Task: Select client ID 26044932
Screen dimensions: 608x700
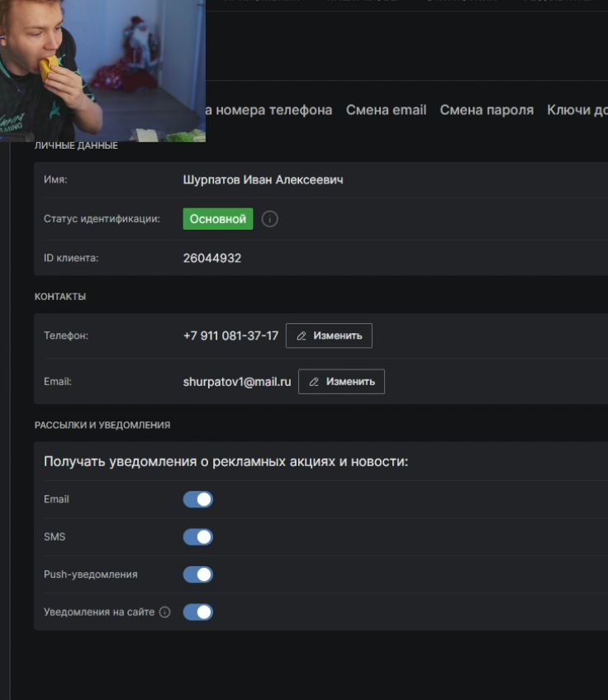Action: 212,258
